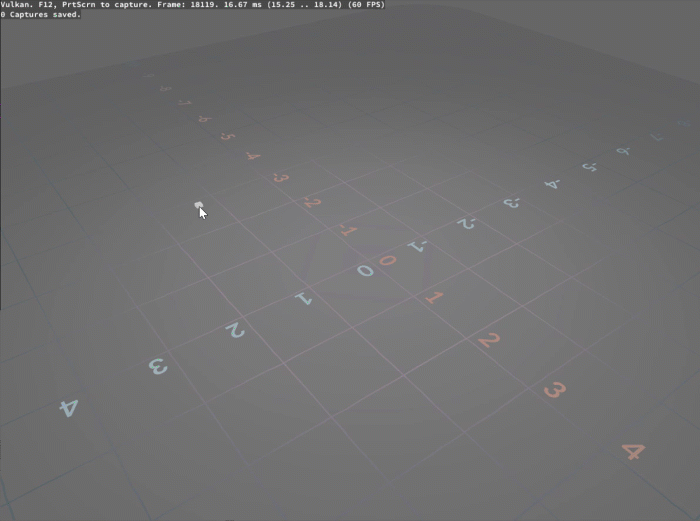Click the orange "-5" grid label
Screen dimensions: 700x521
pos(228,136)
